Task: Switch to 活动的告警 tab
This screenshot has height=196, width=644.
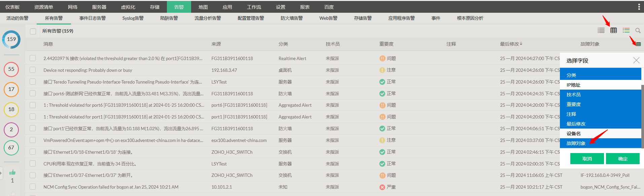Action: [17, 18]
